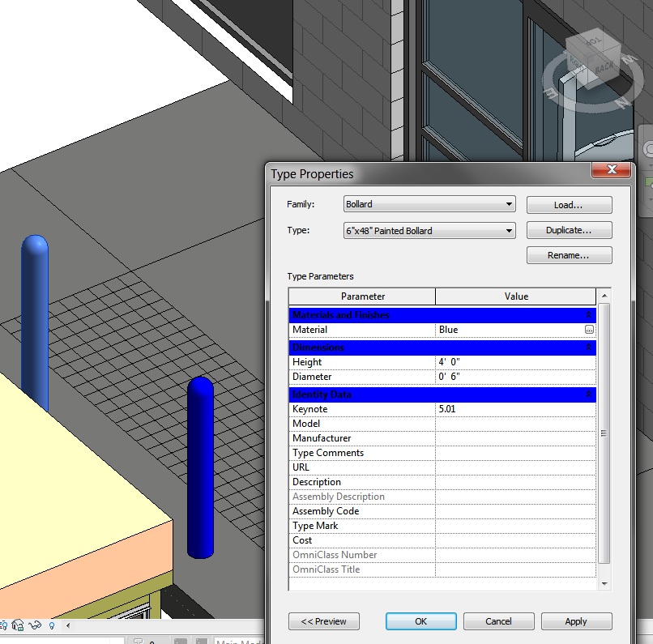The height and width of the screenshot is (644, 653).
Task: Confirm with the OK button
Action: [x=421, y=621]
